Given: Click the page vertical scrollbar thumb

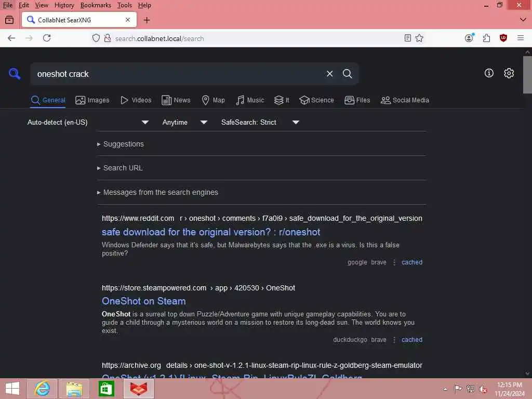Looking at the screenshot, I should point(527,75).
